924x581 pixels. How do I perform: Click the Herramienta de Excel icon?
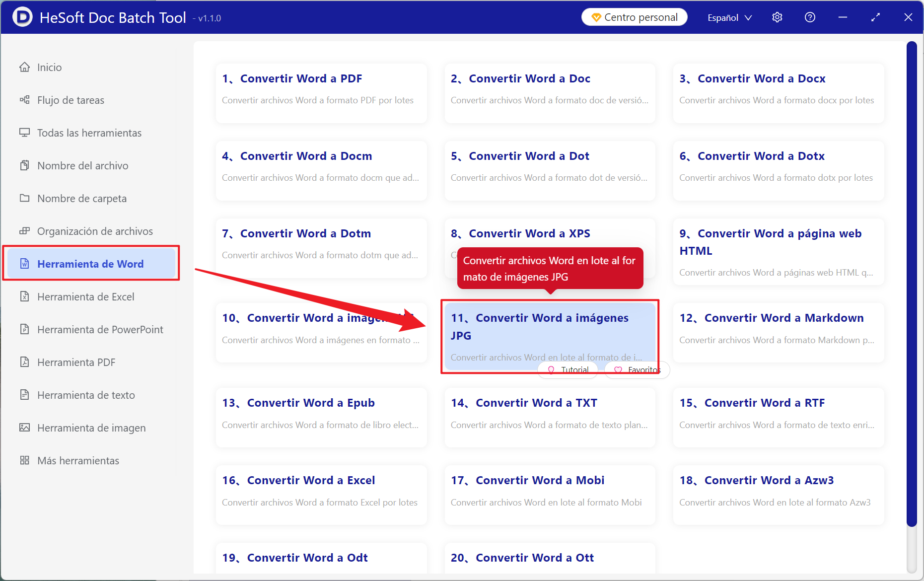[x=24, y=296]
